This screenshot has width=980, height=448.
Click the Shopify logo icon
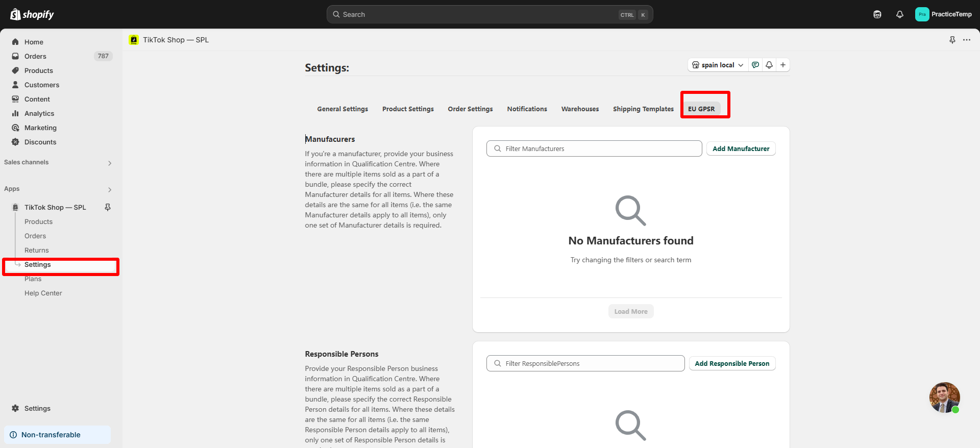point(16,14)
